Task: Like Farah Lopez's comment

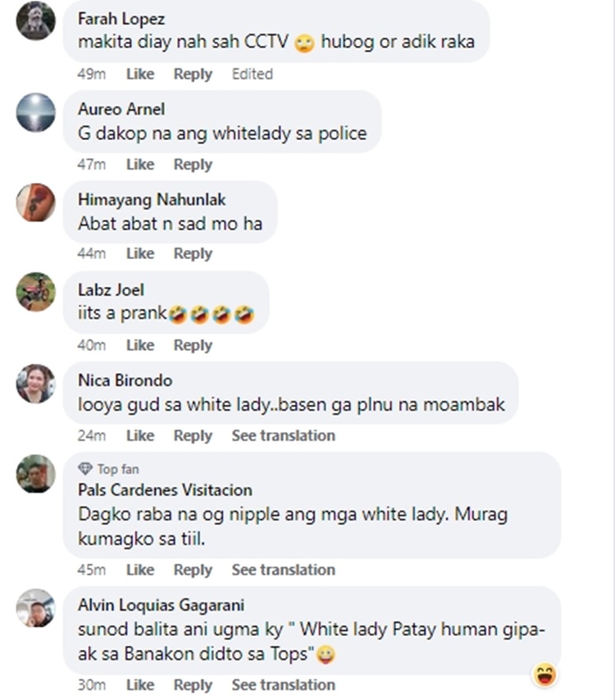Action: (140, 74)
